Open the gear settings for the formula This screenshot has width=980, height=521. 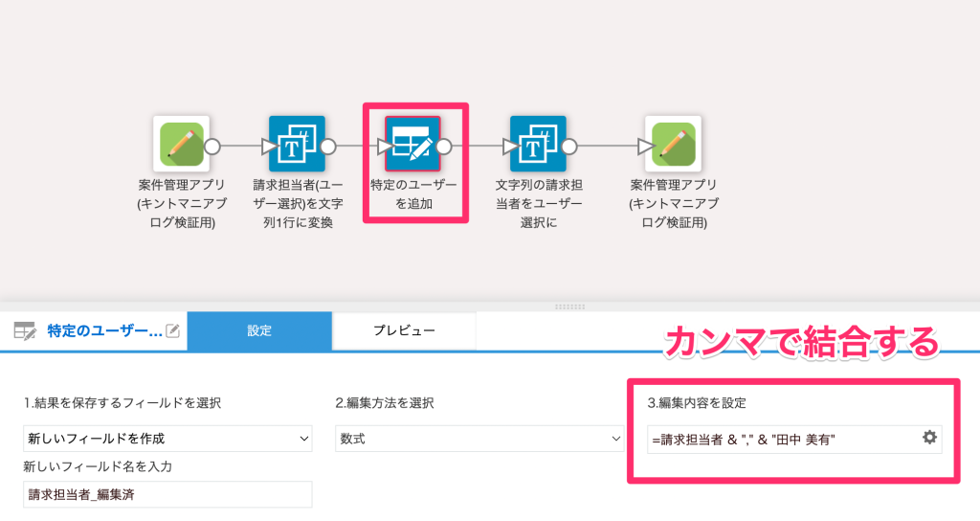929,437
